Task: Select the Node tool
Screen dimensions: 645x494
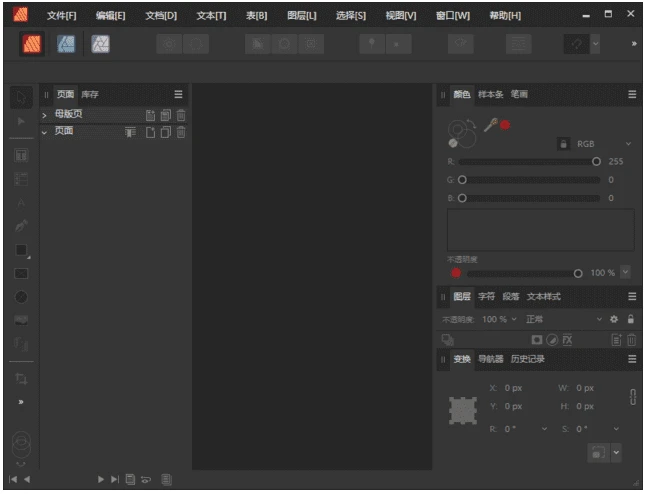Action: pos(21,121)
